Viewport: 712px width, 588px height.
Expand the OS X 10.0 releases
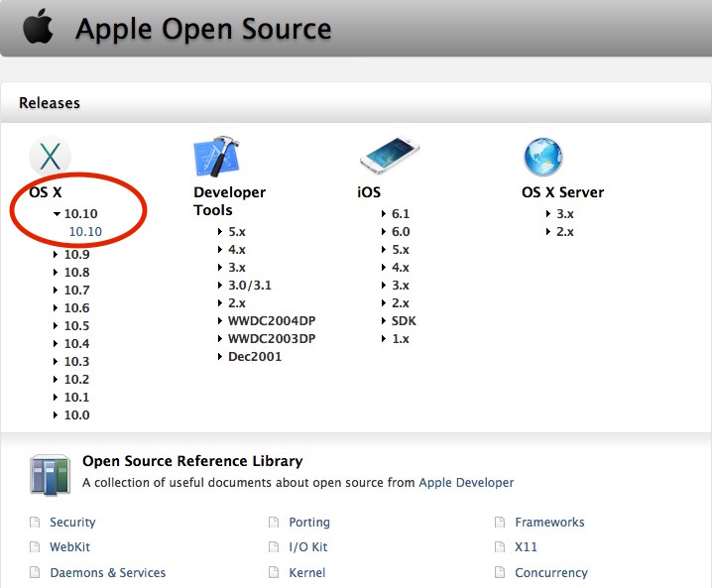[56, 415]
